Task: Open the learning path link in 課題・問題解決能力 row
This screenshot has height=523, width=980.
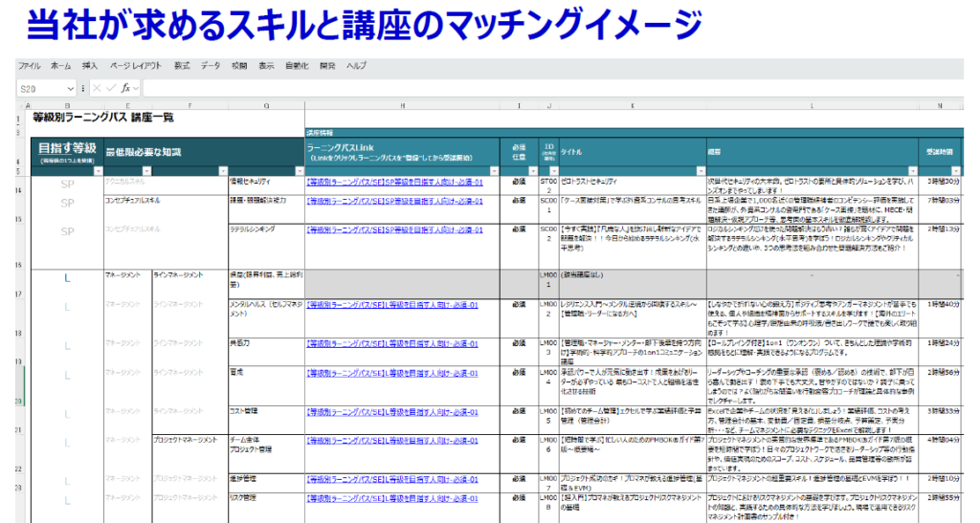Action: (x=395, y=202)
